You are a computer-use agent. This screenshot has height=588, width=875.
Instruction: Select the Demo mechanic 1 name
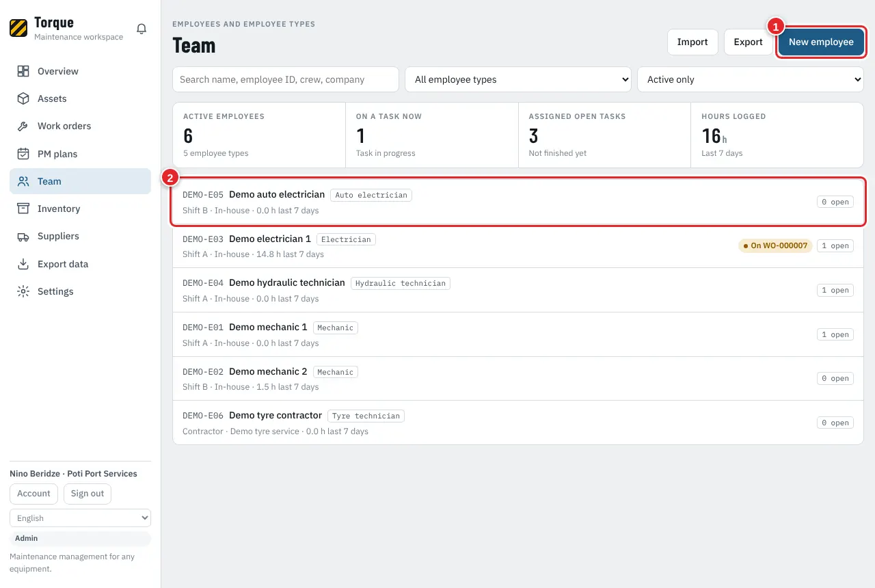tap(268, 327)
